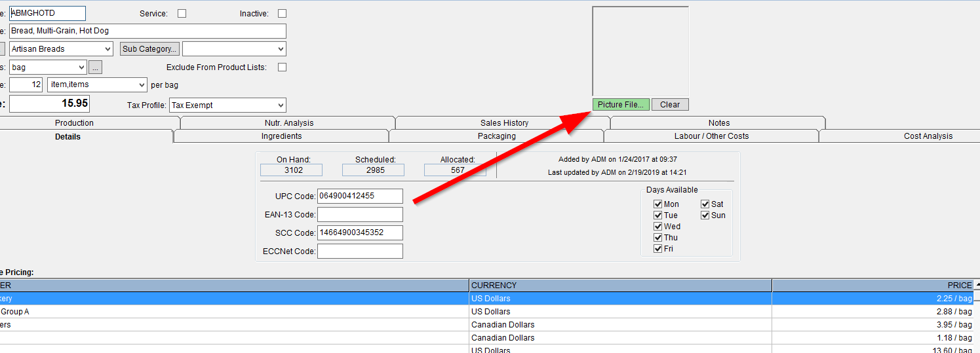Uncheck Wed in Days Available
This screenshot has width=980, height=353.
(657, 227)
